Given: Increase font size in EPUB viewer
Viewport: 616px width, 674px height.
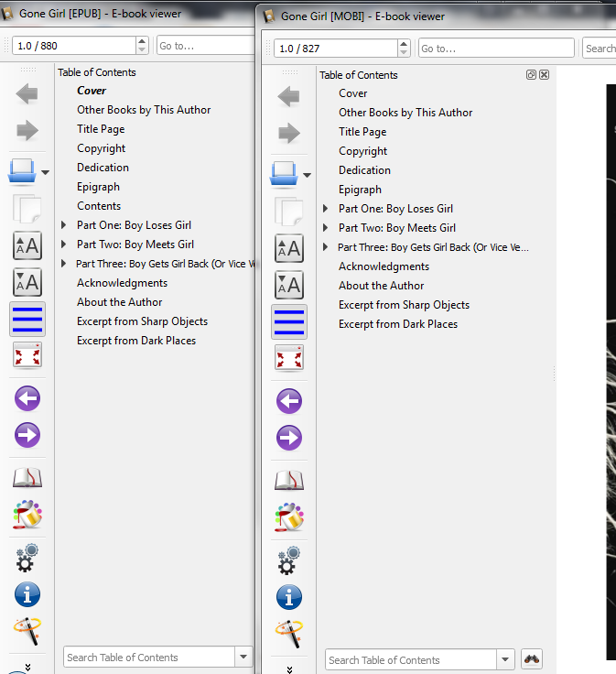Looking at the screenshot, I should [x=27, y=245].
